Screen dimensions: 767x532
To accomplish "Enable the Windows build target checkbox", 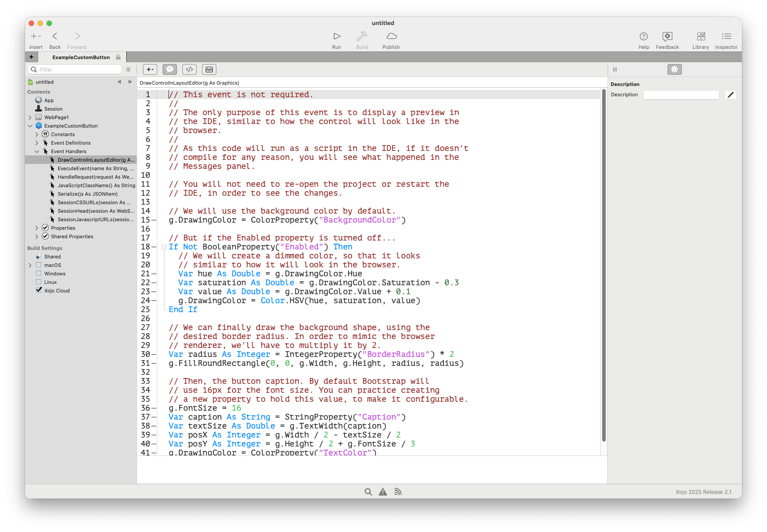I will (39, 274).
